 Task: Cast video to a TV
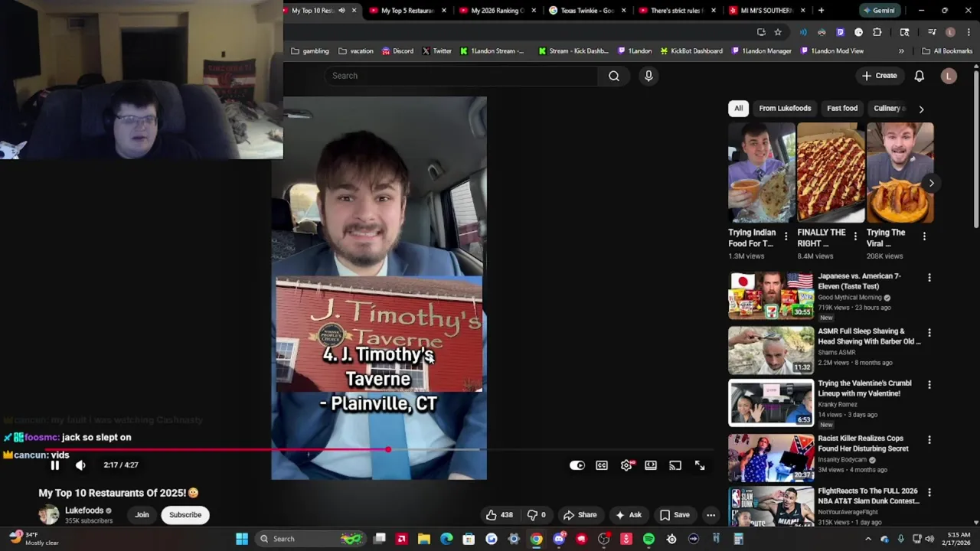[675, 465]
